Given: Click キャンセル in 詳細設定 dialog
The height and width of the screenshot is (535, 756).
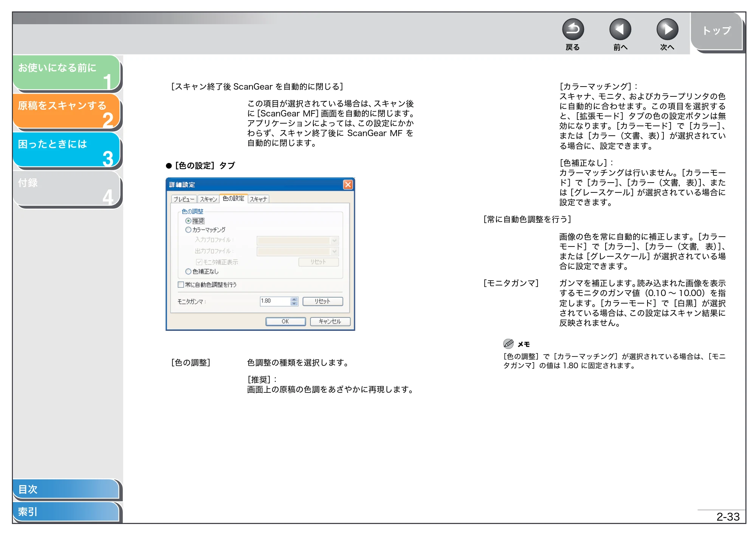Looking at the screenshot, I should click(x=330, y=321).
